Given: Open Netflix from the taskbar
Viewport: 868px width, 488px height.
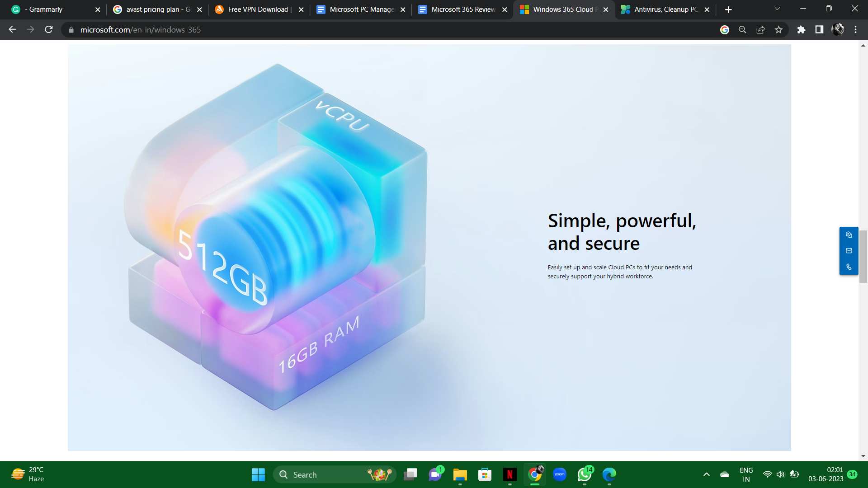Looking at the screenshot, I should (x=510, y=474).
